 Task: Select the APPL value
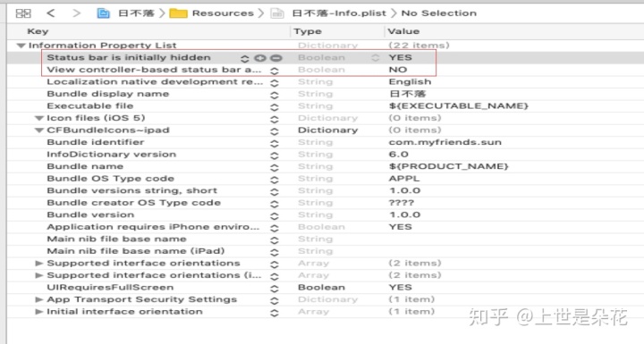click(x=404, y=179)
